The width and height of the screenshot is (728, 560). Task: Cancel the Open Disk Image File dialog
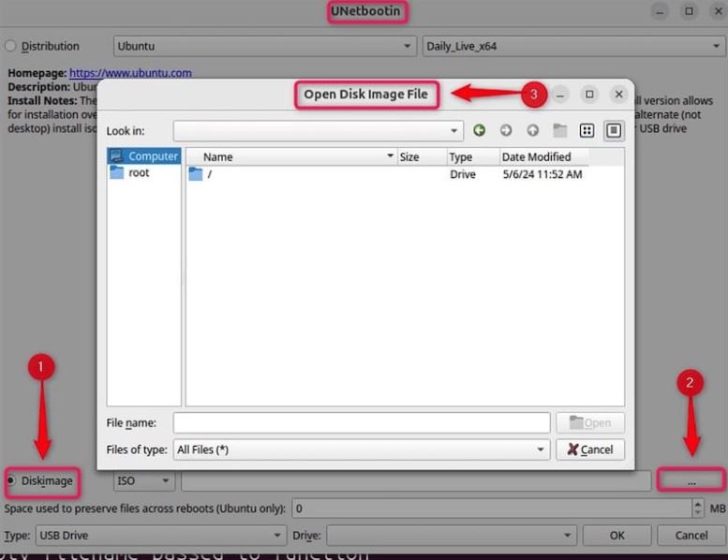pyautogui.click(x=590, y=449)
